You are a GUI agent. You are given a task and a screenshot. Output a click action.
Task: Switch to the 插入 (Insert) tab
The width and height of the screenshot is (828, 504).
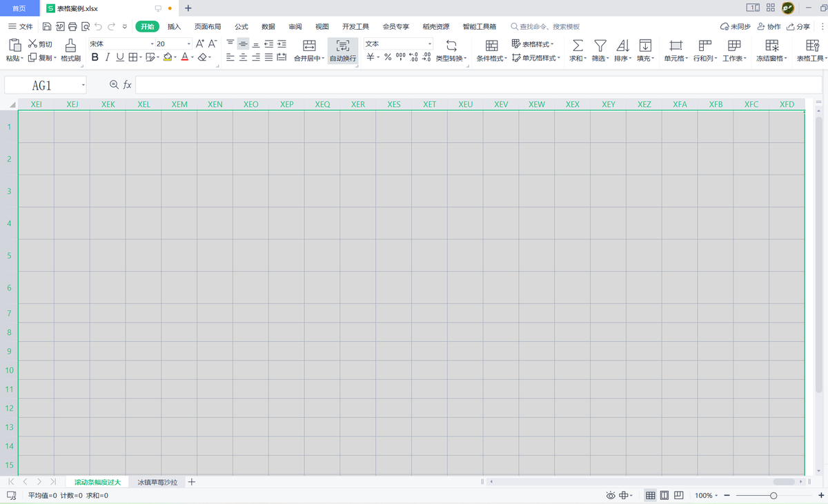174,27
